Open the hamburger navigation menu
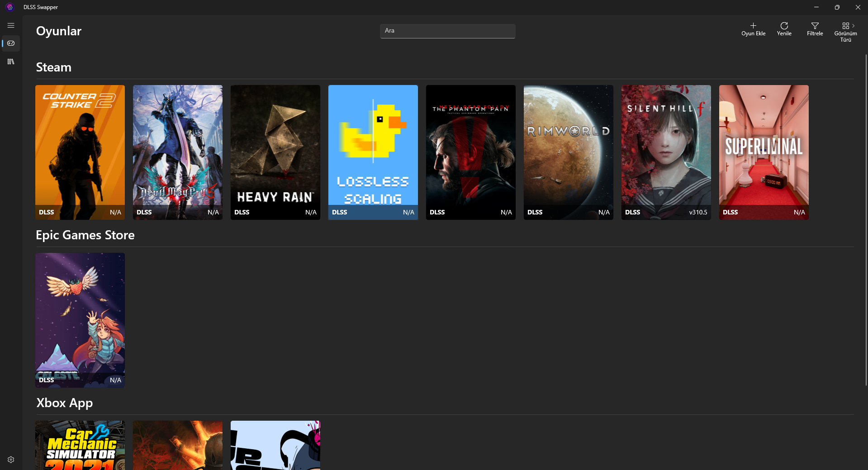This screenshot has width=868, height=470. click(x=11, y=26)
